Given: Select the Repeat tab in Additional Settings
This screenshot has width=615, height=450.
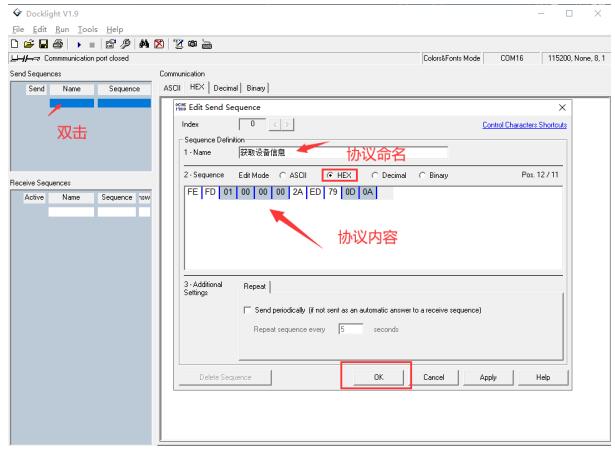Looking at the screenshot, I should (255, 286).
